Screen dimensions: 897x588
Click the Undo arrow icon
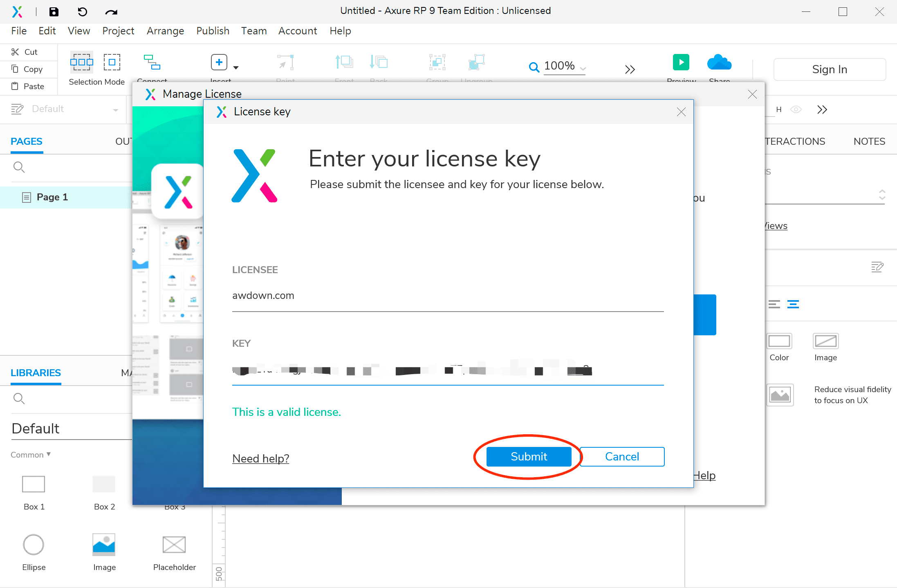click(82, 11)
